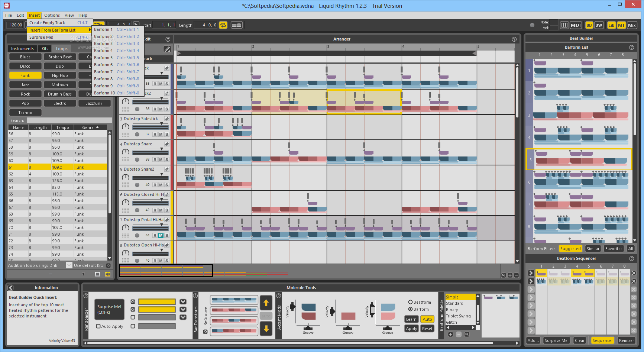Toggle the Lib library panel
This screenshot has height=352, width=644.
coord(611,25)
